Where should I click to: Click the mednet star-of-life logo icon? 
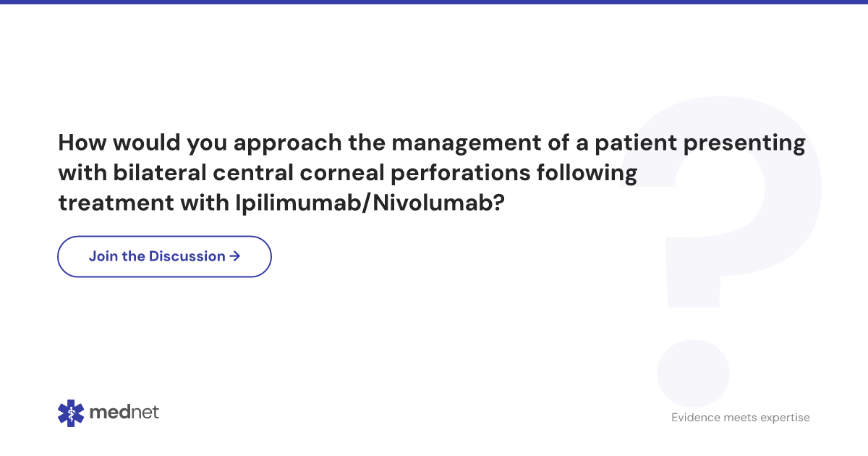(x=71, y=413)
